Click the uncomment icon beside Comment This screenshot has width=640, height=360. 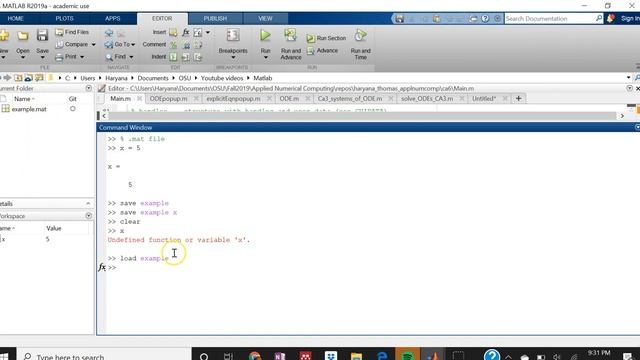pyautogui.click(x=187, y=44)
